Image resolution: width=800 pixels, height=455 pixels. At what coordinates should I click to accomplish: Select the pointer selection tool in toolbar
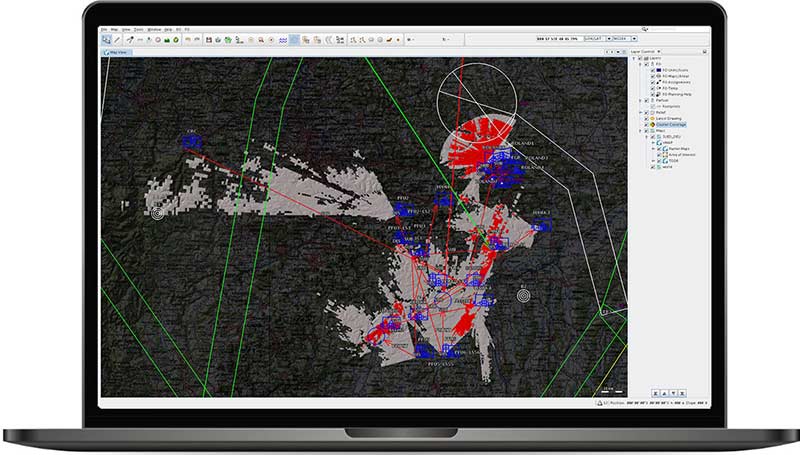[x=107, y=40]
